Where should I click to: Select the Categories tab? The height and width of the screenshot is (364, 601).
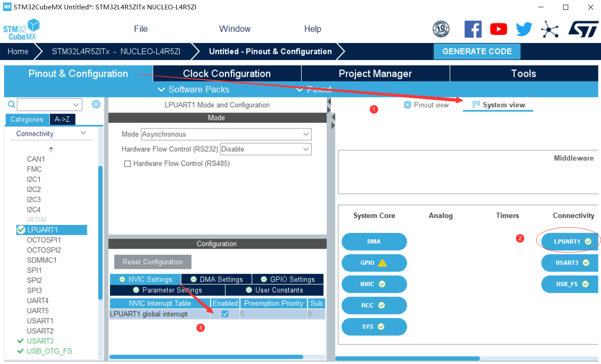[x=27, y=120]
